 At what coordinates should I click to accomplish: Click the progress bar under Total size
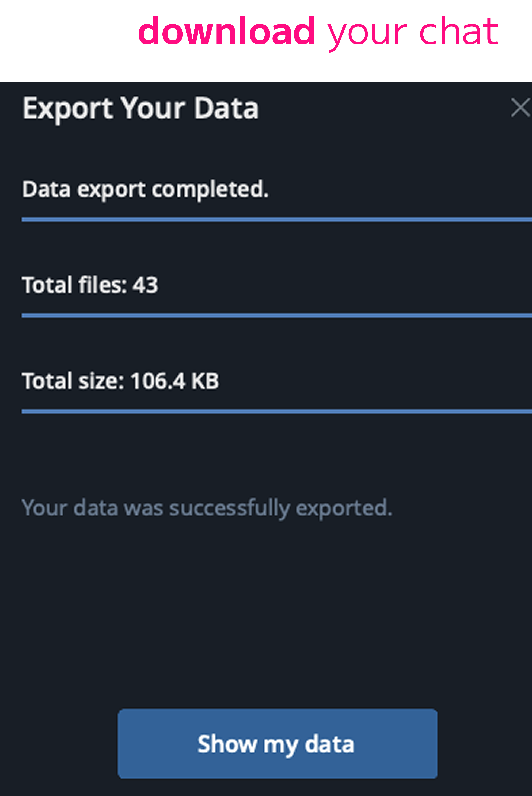pos(277,411)
